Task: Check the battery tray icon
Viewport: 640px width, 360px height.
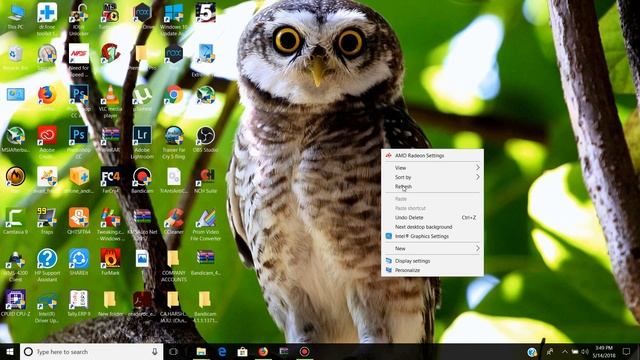Action: 575,352
